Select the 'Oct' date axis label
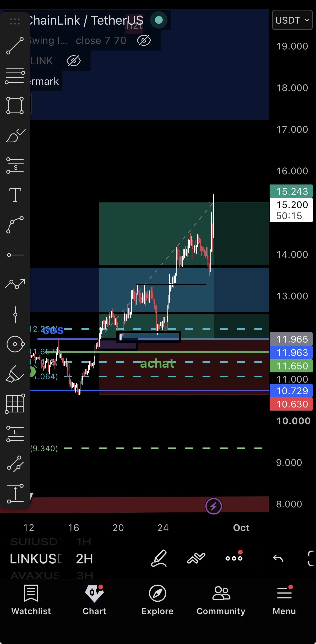The width and height of the screenshot is (316, 644). 241,528
